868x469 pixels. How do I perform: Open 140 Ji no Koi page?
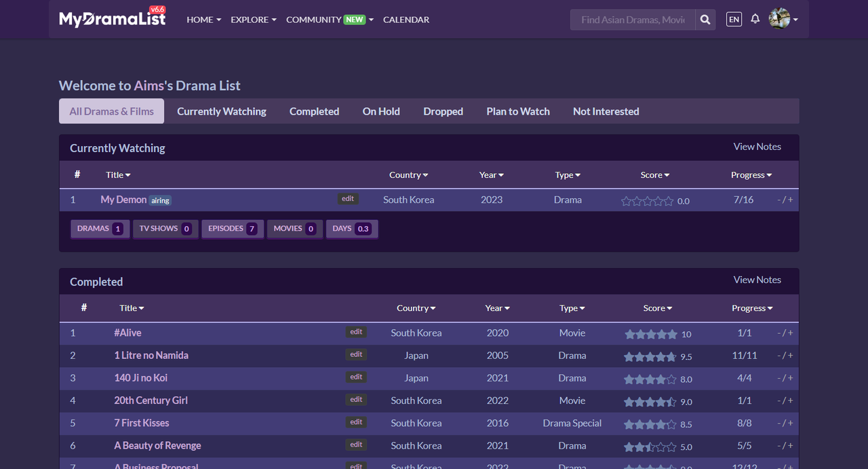point(140,377)
